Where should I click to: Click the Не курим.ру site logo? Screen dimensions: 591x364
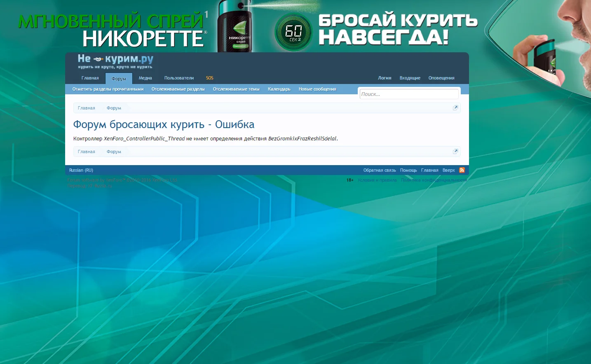tap(115, 61)
